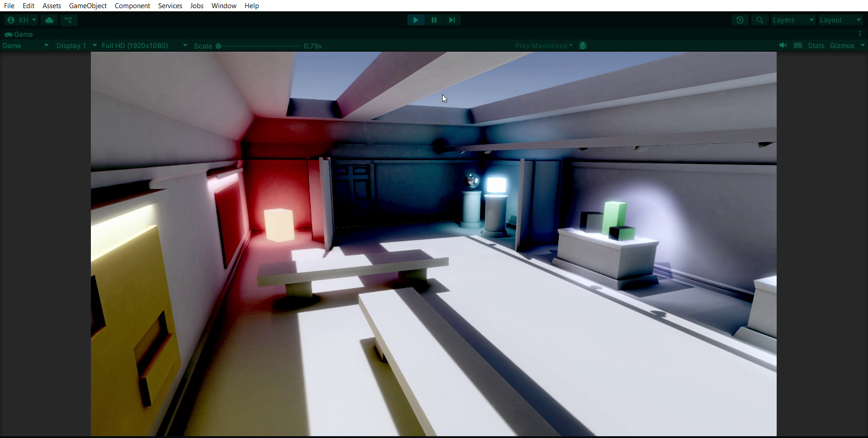Screen dimensions: 868x438
Task: Click the Unity cloud services icon
Action: pos(49,20)
